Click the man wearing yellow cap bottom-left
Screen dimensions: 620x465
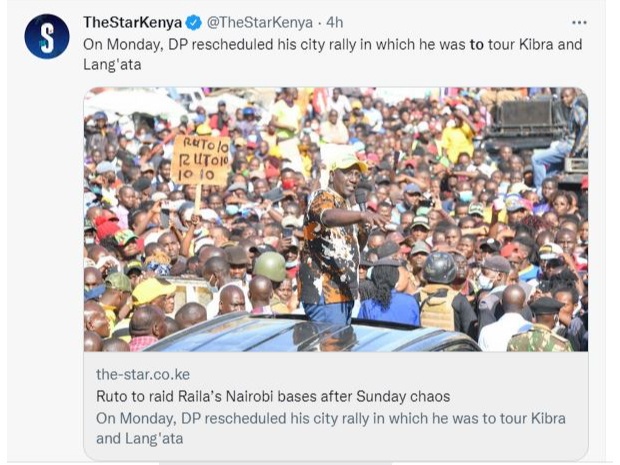pos(152,293)
